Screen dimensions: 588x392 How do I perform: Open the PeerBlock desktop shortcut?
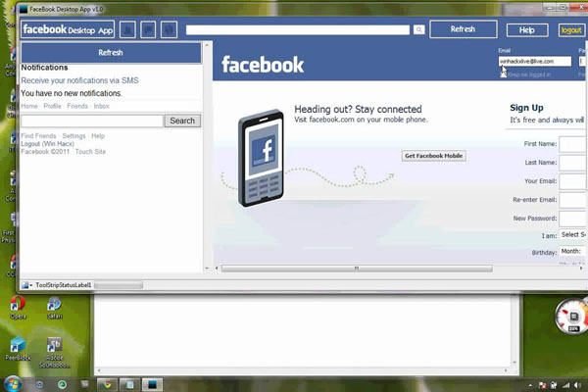[18, 349]
